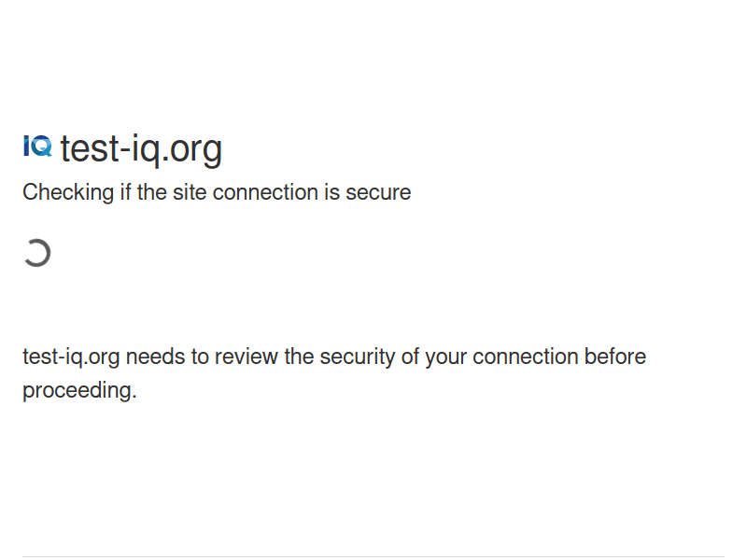Click the IQ logo icon

click(37, 146)
